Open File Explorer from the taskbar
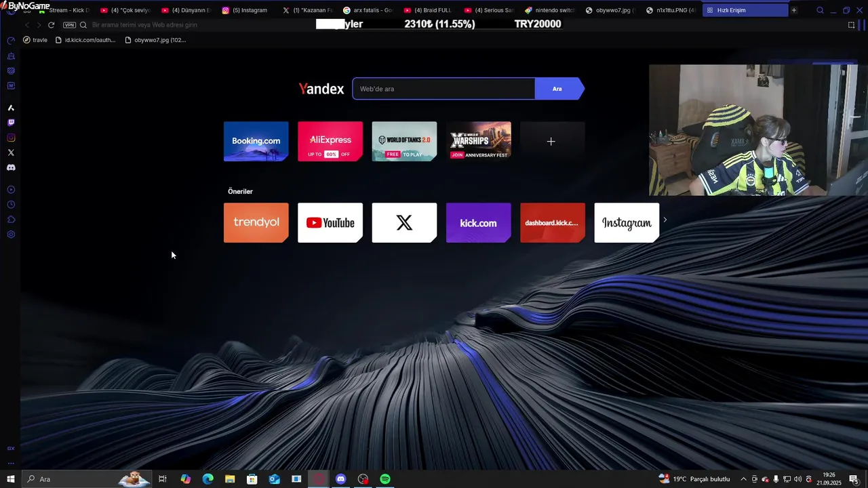This screenshot has width=868, height=488. click(x=230, y=479)
